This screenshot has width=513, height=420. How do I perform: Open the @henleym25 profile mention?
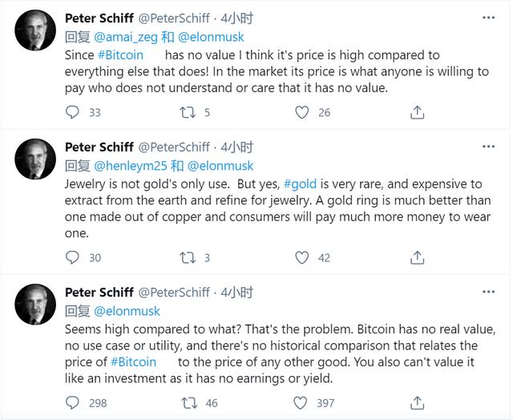point(132,166)
